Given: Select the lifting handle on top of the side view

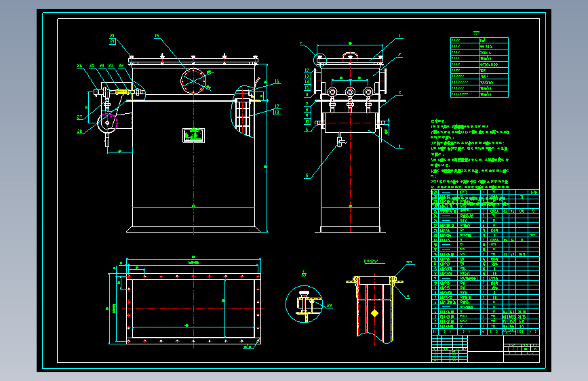Looking at the screenshot, I should [350, 56].
